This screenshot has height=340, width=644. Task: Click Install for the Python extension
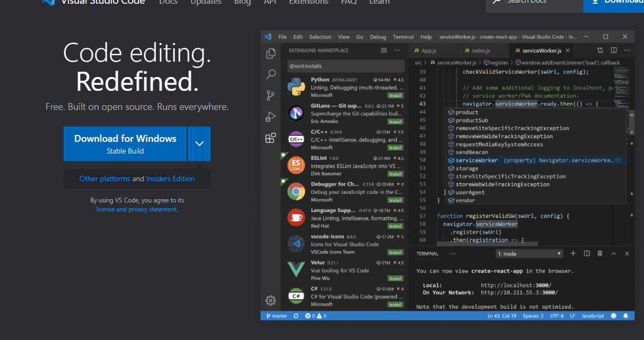click(x=395, y=96)
